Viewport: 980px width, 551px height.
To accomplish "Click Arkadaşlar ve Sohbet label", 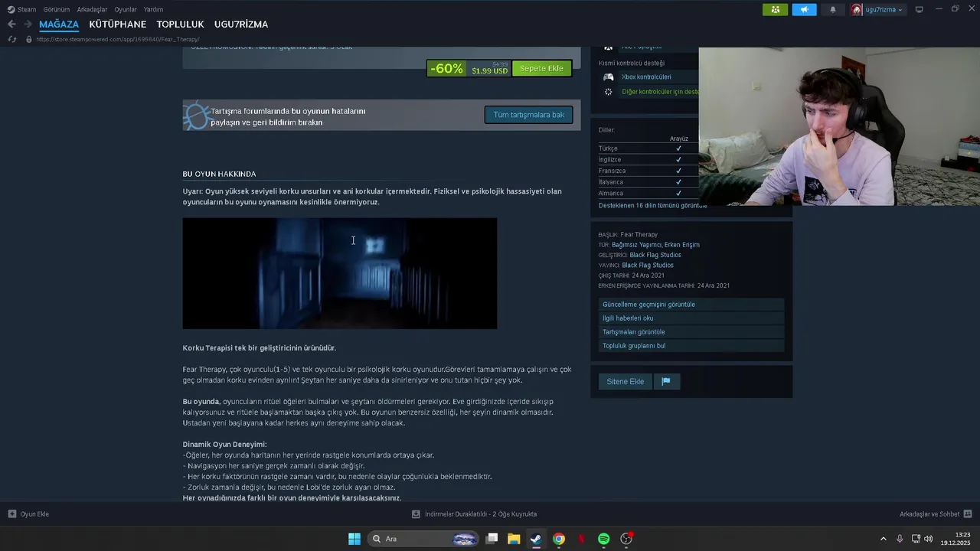I will click(x=929, y=514).
